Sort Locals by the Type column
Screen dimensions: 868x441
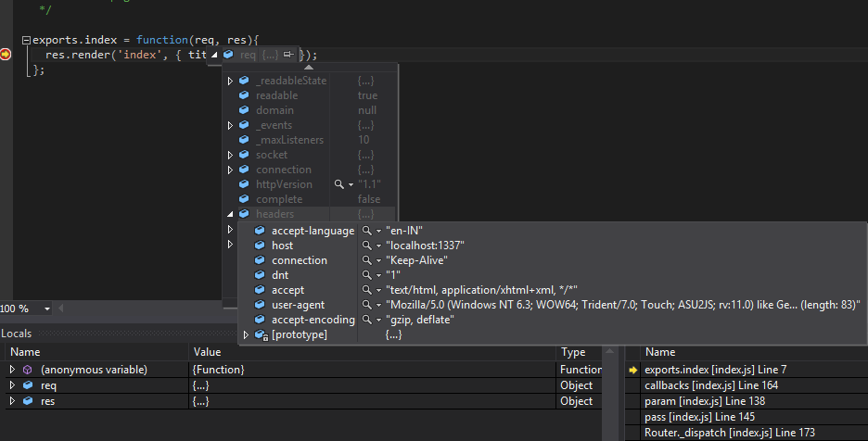point(579,352)
